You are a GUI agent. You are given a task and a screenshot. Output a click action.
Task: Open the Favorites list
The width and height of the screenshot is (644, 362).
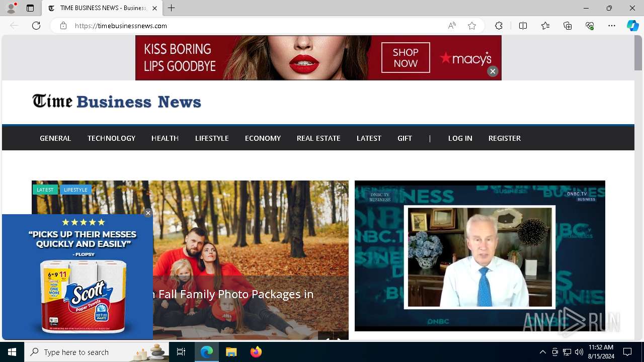pos(545,26)
